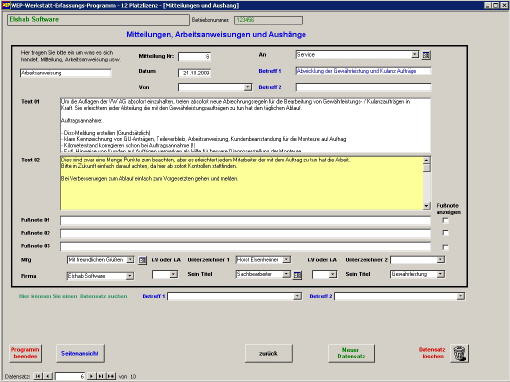Click the trash can icon to delete record
Screen dimensions: 510x382
click(460, 353)
